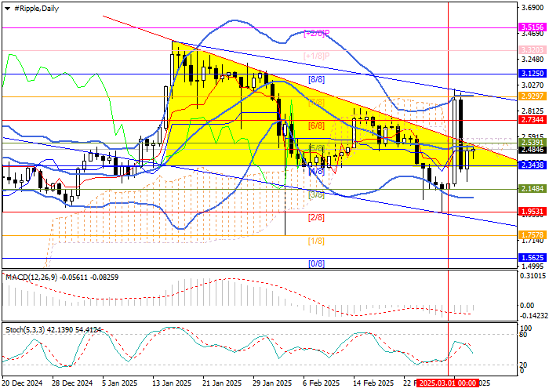The image size is (549, 392).
Task: Select the red 1.9531 price tag
Action: click(x=533, y=212)
